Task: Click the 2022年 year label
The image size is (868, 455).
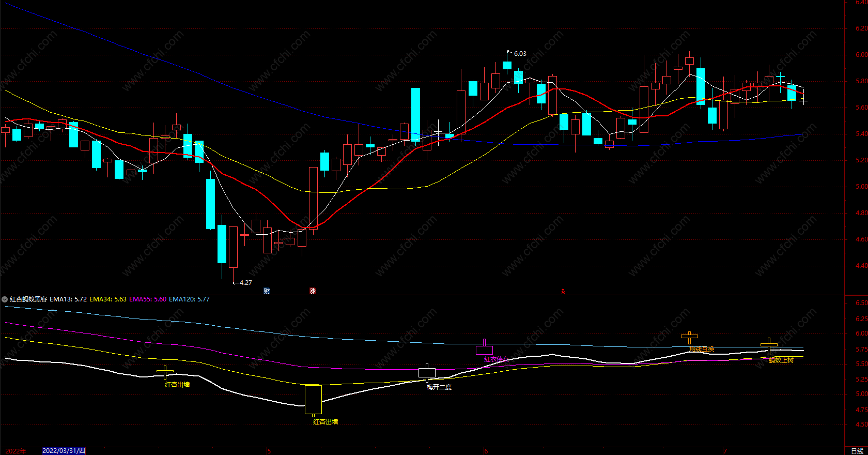Action: pos(16,451)
